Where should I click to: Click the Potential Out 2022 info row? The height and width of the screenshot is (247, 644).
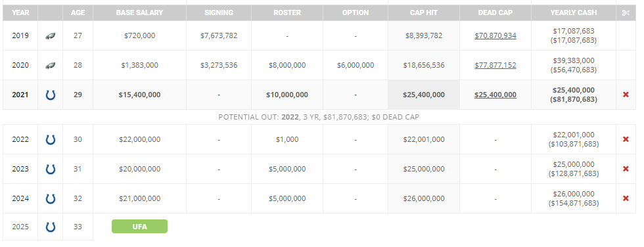point(319,117)
